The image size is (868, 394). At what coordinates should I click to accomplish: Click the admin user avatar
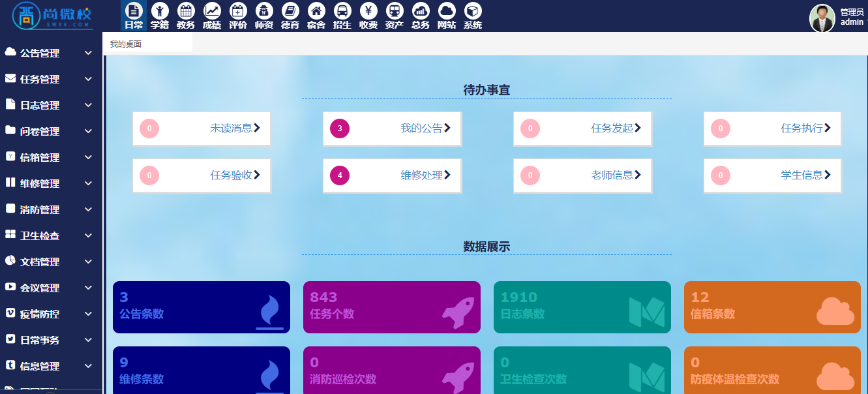tap(822, 18)
